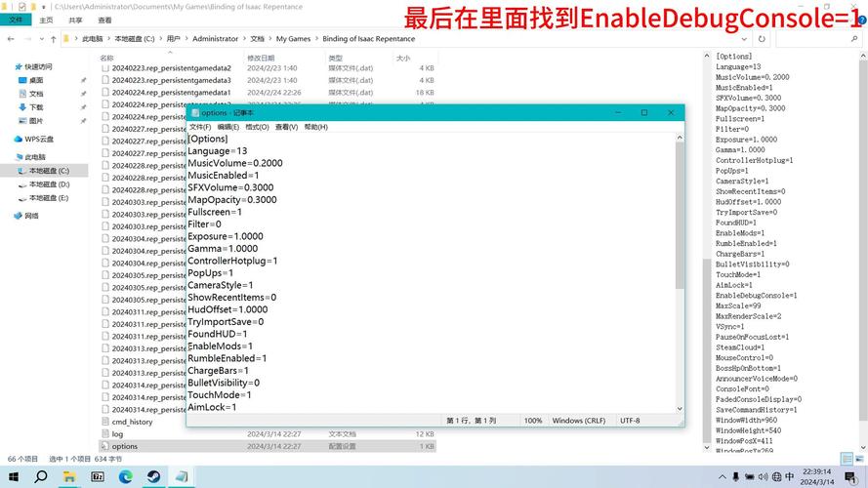
Task: Launch Microsoft Edge from taskbar
Action: point(126,476)
